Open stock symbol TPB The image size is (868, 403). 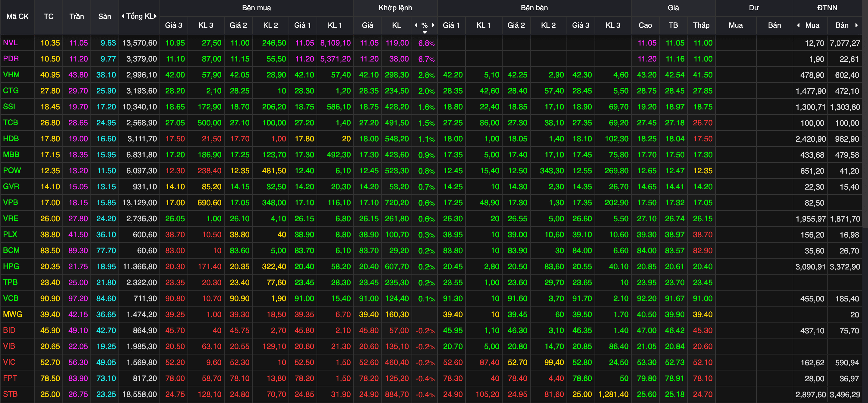tap(11, 282)
